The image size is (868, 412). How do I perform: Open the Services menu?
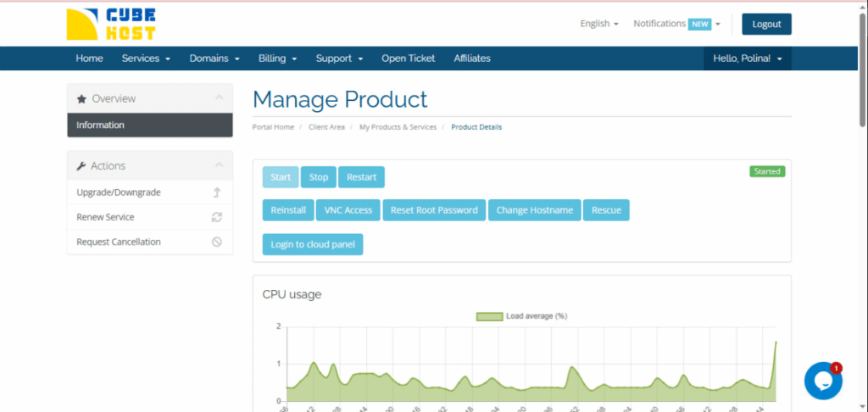146,58
